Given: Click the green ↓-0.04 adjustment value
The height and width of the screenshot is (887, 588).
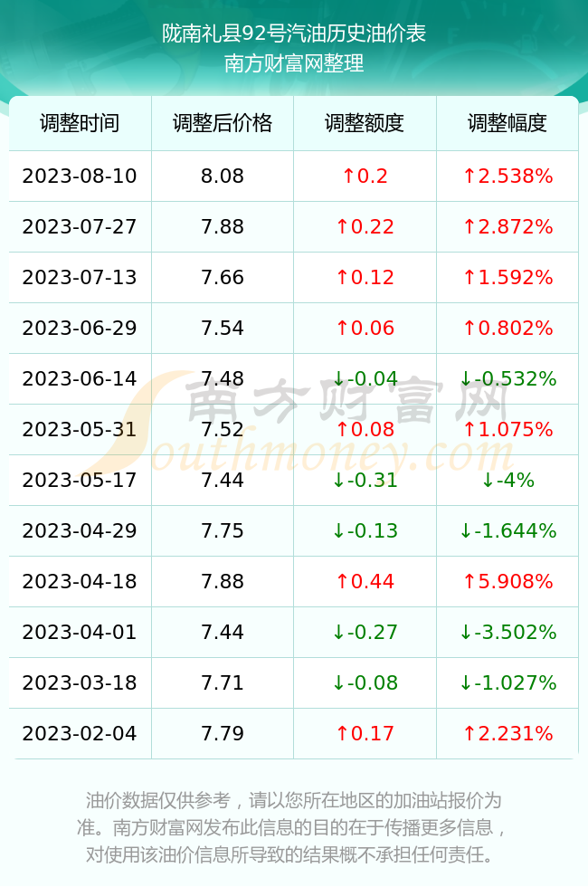Looking at the screenshot, I should click(x=365, y=378).
